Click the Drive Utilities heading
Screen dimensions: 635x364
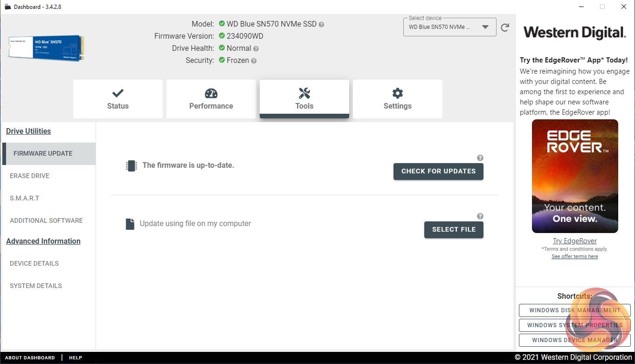pos(28,131)
